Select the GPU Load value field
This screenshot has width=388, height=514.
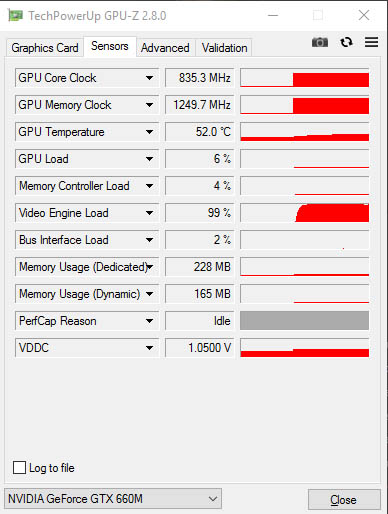coord(199,159)
